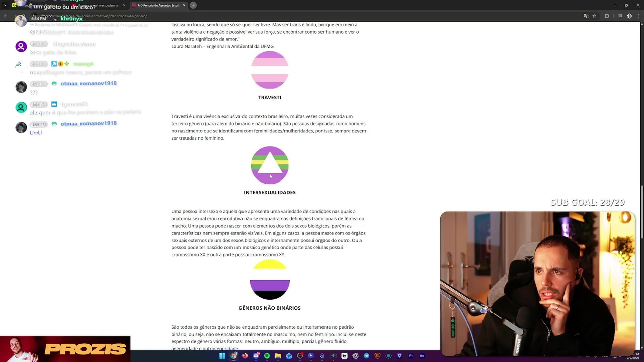Open the Chrome profile avatar
Image resolution: width=644 pixels, height=362 pixels.
click(x=629, y=16)
